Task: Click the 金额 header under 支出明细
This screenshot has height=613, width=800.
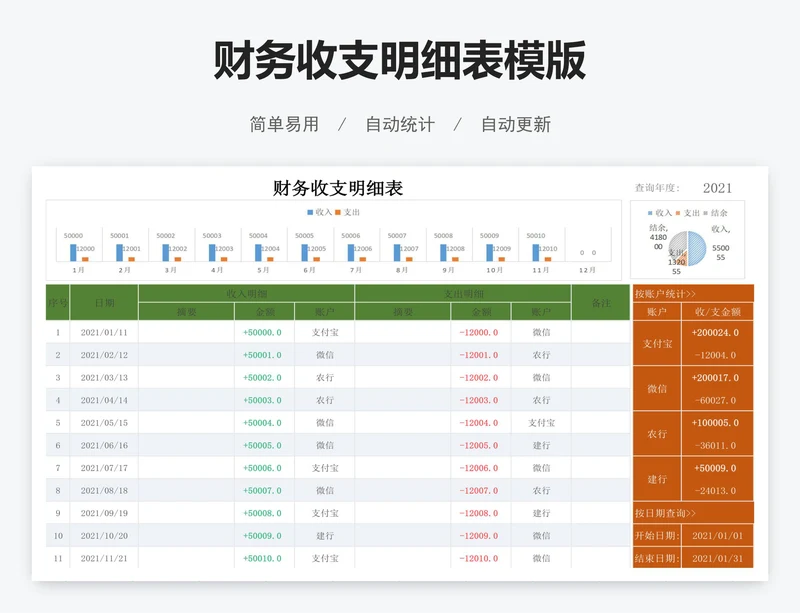Action: 481,311
